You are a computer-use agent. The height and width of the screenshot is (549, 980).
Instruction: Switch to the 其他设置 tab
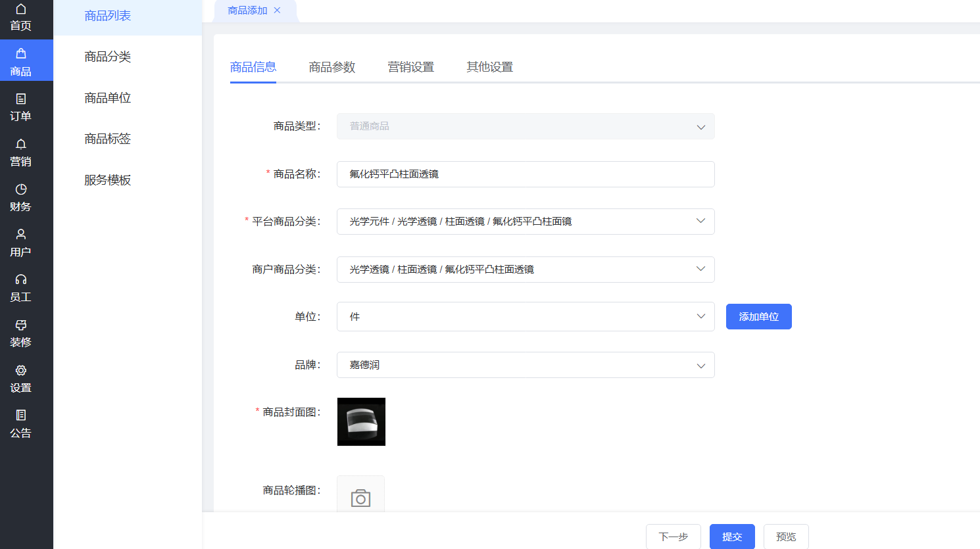point(490,67)
